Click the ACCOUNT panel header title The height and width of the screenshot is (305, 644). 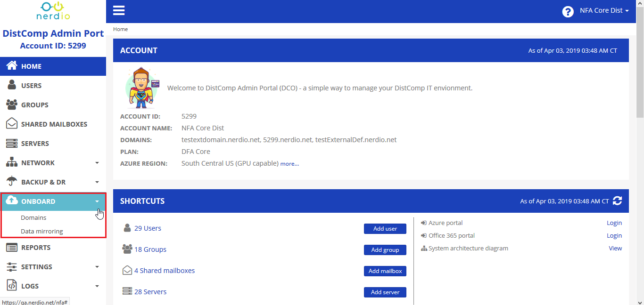139,50
